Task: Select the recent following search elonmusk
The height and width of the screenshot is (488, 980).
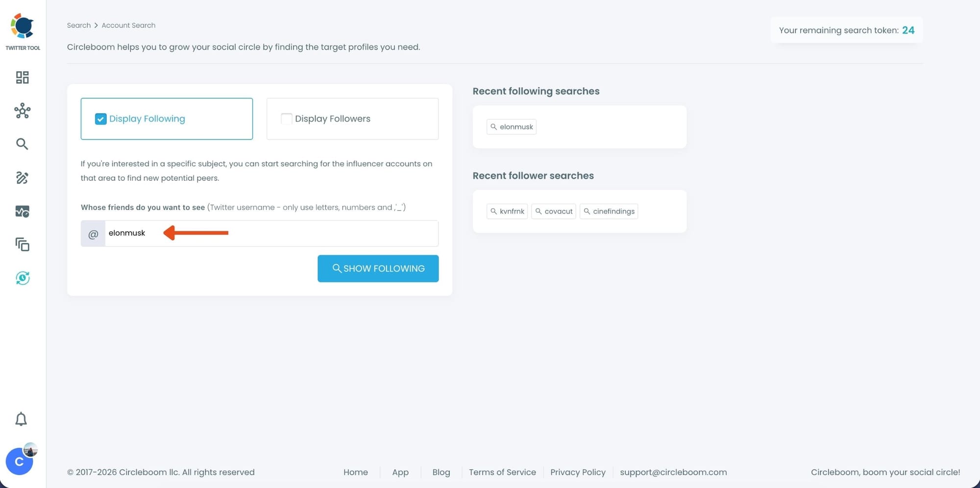Action: coord(511,127)
